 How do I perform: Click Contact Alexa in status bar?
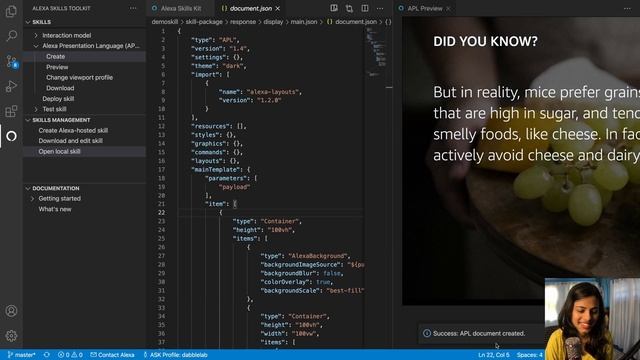pos(112,355)
